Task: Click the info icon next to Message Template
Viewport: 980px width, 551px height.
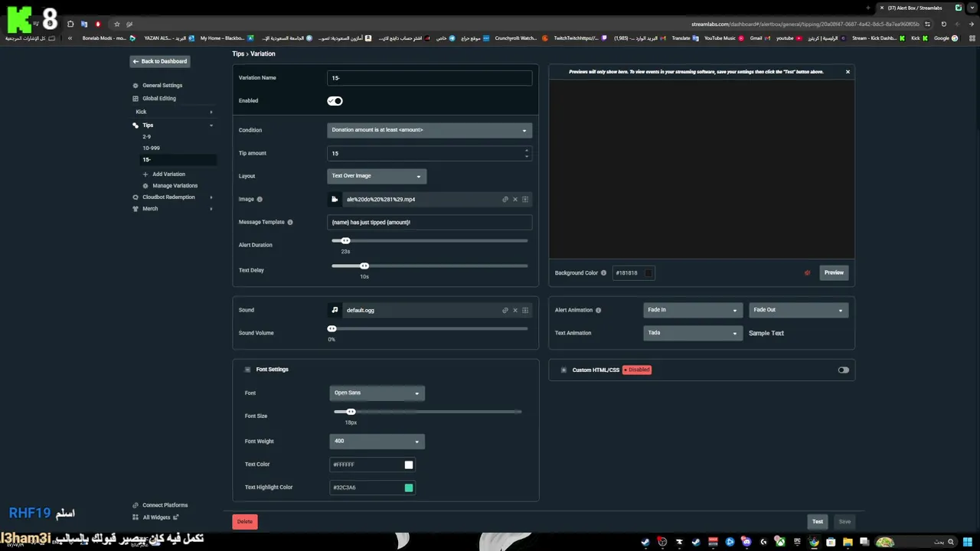Action: pos(290,223)
